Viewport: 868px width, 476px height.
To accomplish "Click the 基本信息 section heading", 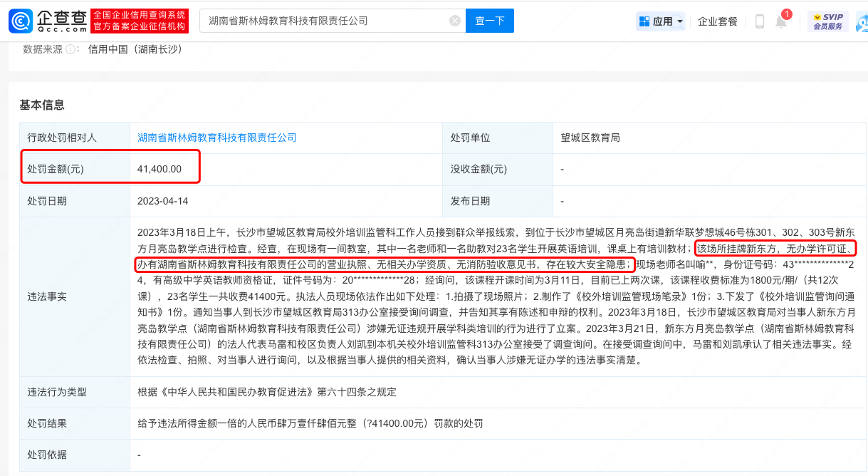I will [42, 105].
